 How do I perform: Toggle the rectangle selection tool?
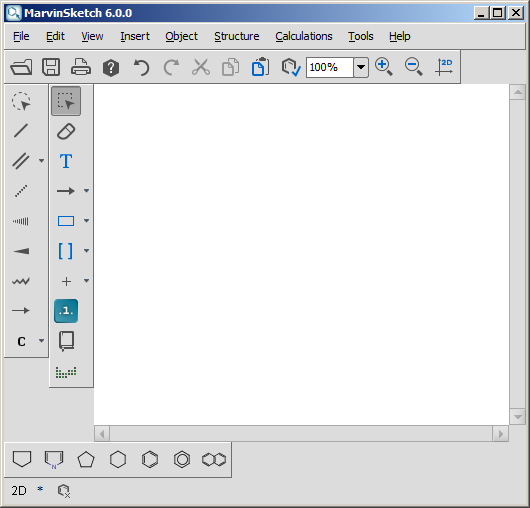click(x=66, y=101)
